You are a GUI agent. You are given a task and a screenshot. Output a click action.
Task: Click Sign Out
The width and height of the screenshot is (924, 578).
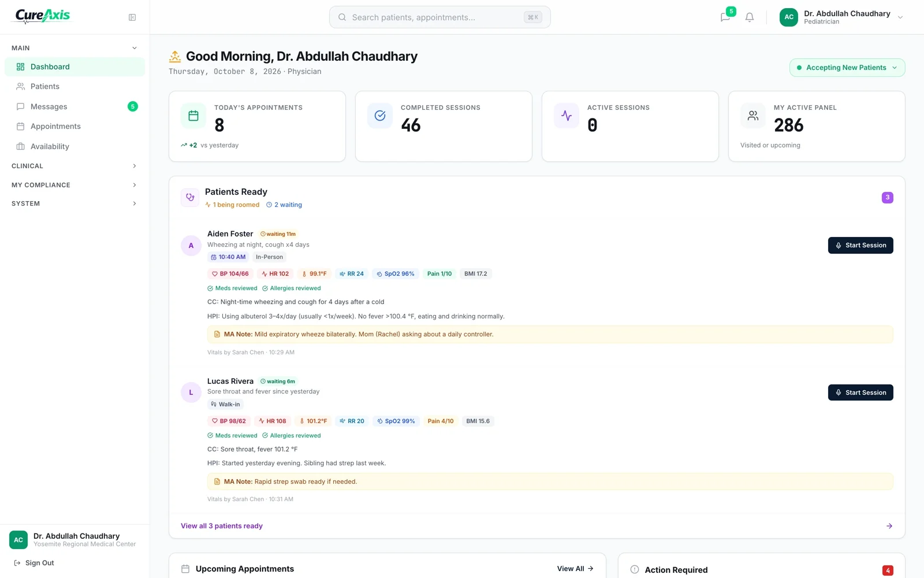coord(34,563)
